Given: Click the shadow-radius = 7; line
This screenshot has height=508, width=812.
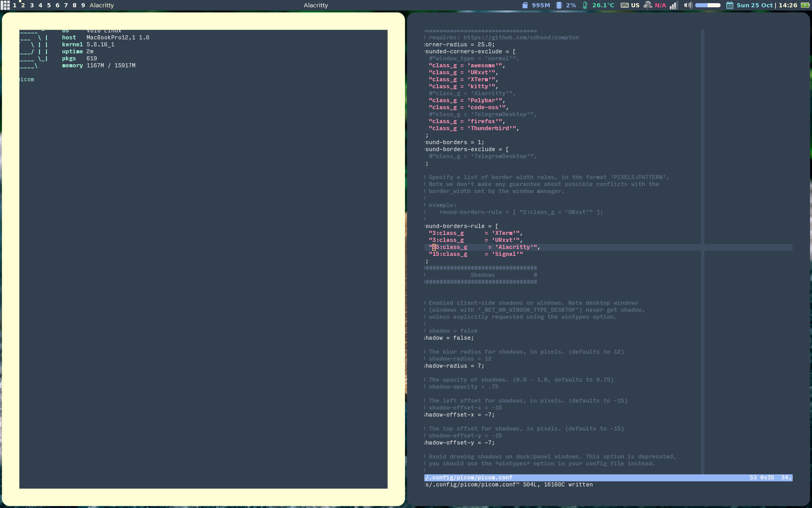Looking at the screenshot, I should click(454, 366).
